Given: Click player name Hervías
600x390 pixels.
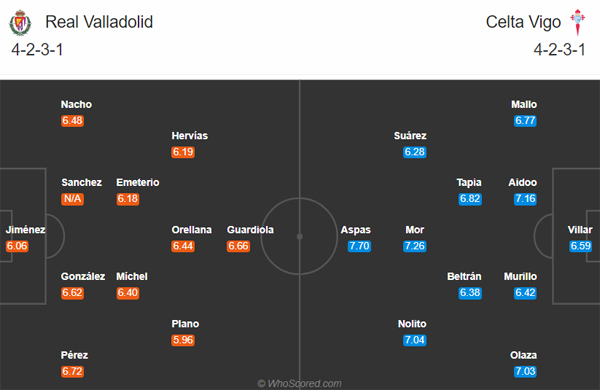Looking at the screenshot, I should 189,135.
